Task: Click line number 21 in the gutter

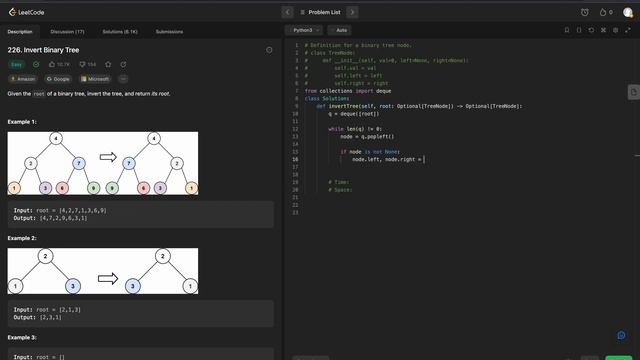Action: click(x=296, y=197)
